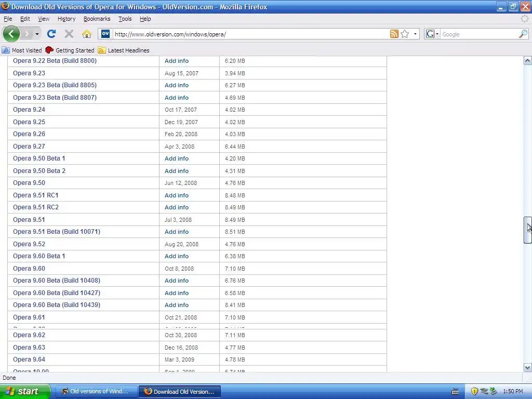Click into the URL address field
Screen dimensions: 532x399
[251, 34]
